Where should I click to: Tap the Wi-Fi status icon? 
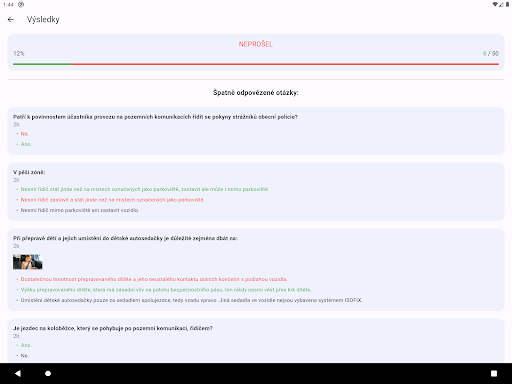tap(495, 4)
